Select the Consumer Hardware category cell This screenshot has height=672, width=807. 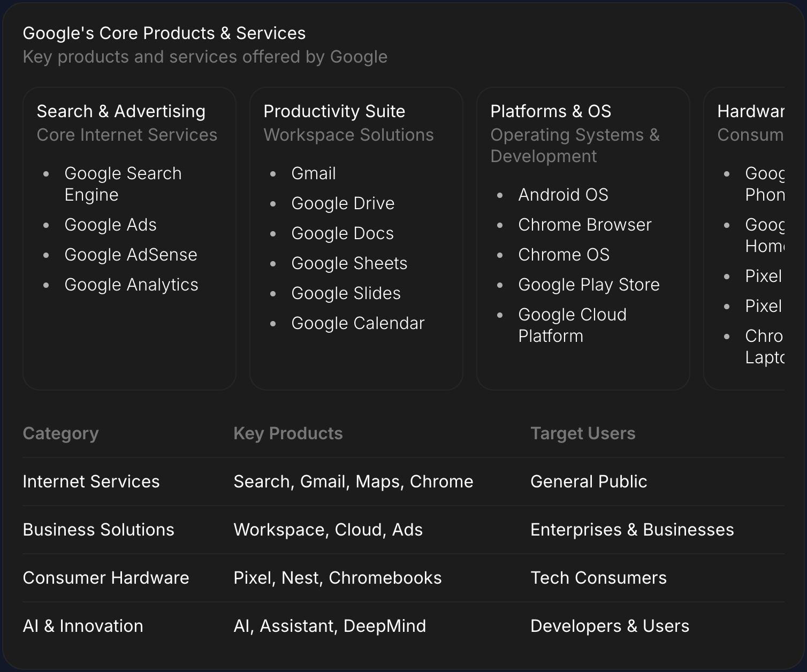(x=106, y=578)
